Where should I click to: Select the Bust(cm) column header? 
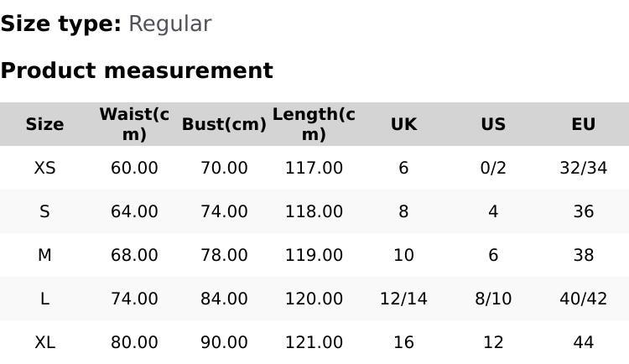click(x=224, y=124)
